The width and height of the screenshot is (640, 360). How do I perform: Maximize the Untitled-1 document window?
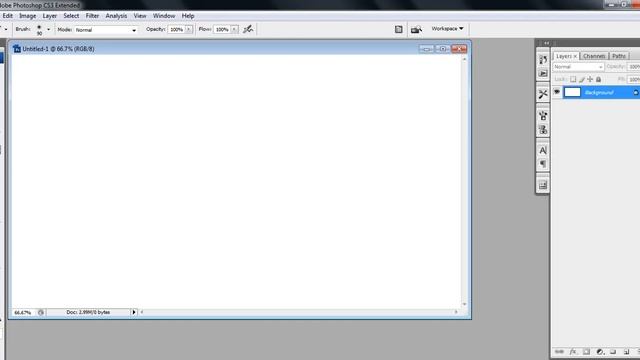(x=442, y=49)
